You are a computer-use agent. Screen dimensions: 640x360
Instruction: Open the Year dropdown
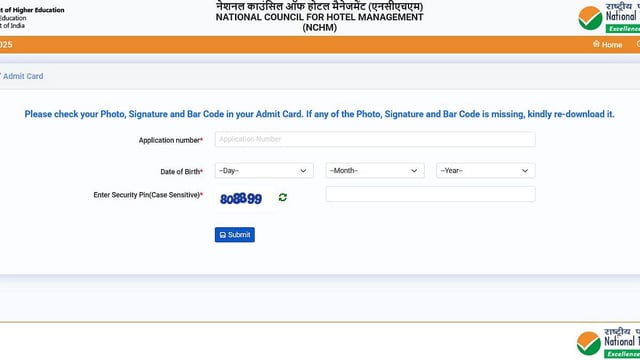pyautogui.click(x=486, y=171)
